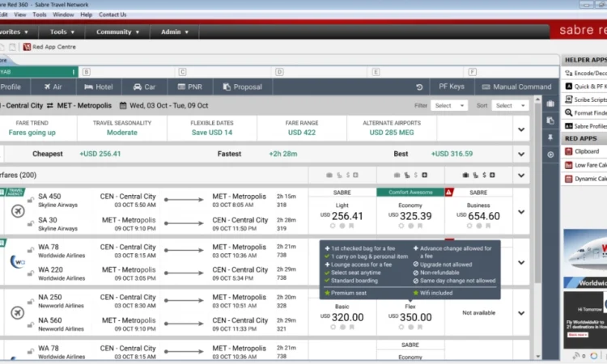Open the Scribe Scripts helper app
607x364 pixels.
[585, 99]
